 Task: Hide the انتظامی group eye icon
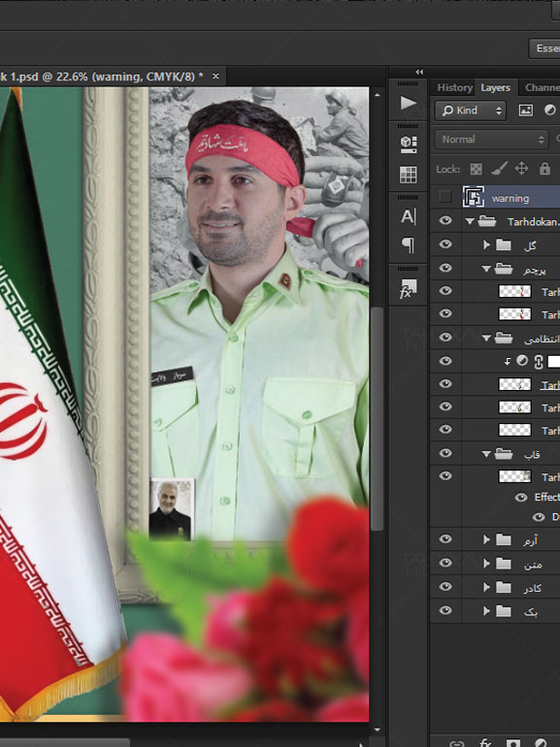[x=445, y=338]
